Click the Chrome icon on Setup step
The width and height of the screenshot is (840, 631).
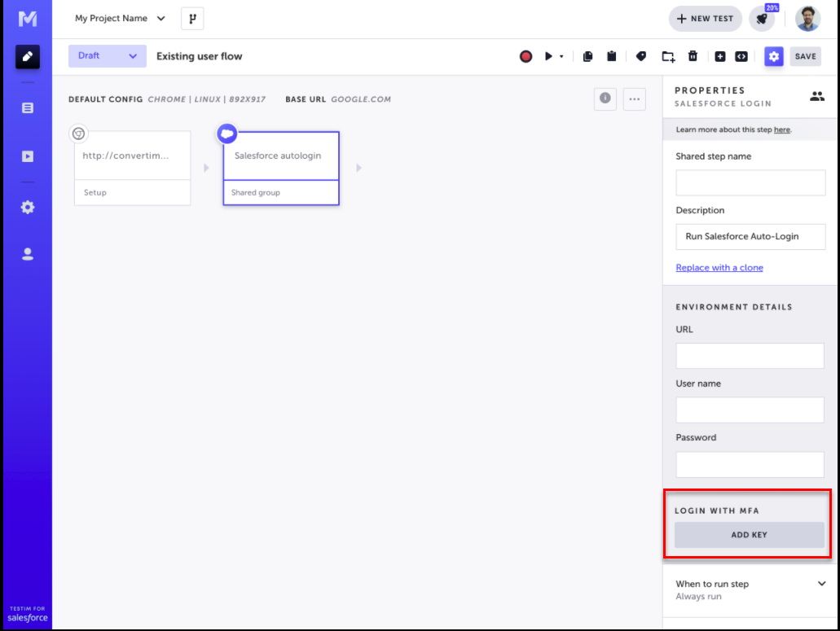(x=79, y=134)
